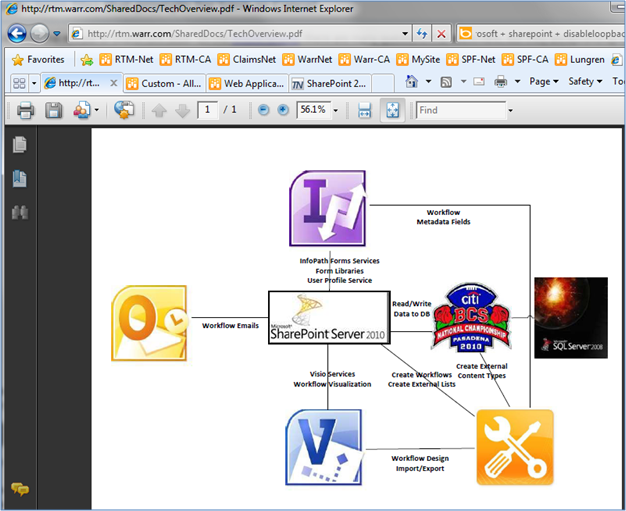Viewport: 626px width, 511px height.
Task: Toggle fit-to-page view button
Action: [x=392, y=110]
